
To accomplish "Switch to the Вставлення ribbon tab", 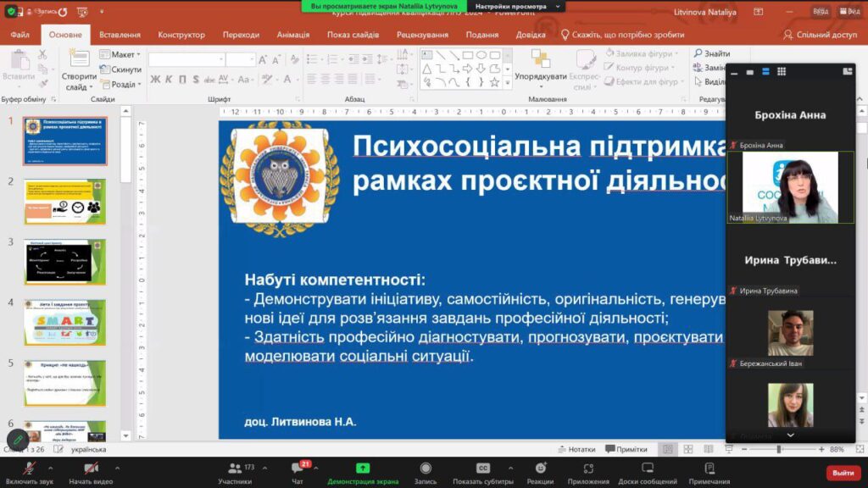I will click(x=120, y=35).
